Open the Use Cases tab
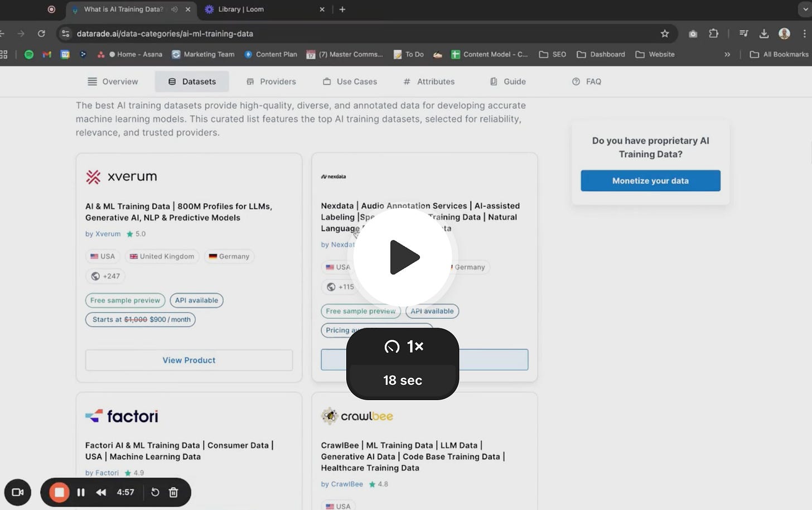The height and width of the screenshot is (510, 812). point(350,81)
